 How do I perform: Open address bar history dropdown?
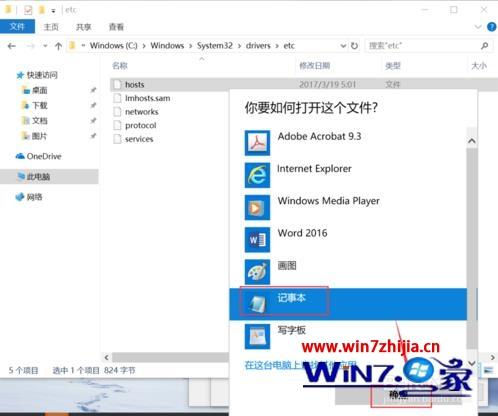[343, 46]
